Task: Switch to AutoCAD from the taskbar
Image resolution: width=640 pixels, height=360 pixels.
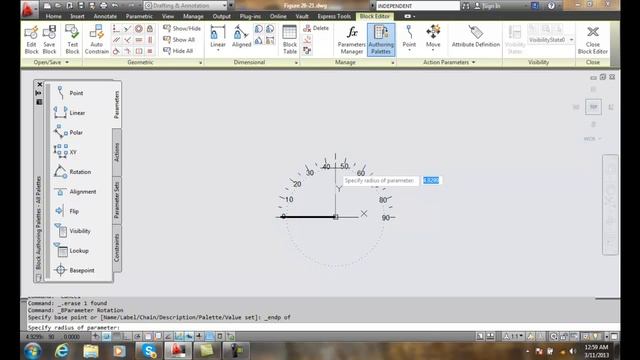Action: pyautogui.click(x=178, y=351)
